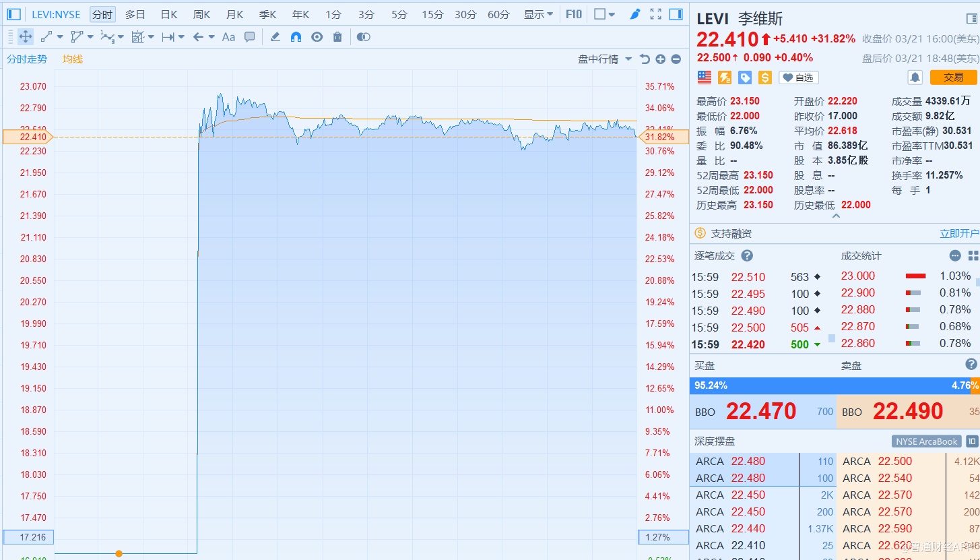Viewport: 980px width, 560px height.
Task: Expand range tool options arrow
Action: (181, 37)
